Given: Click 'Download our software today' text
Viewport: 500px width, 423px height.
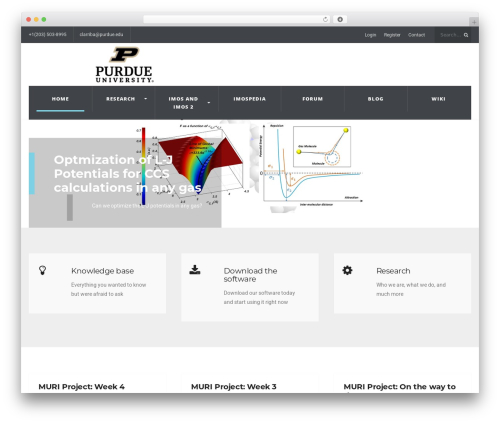Looking at the screenshot, I should point(259,297).
